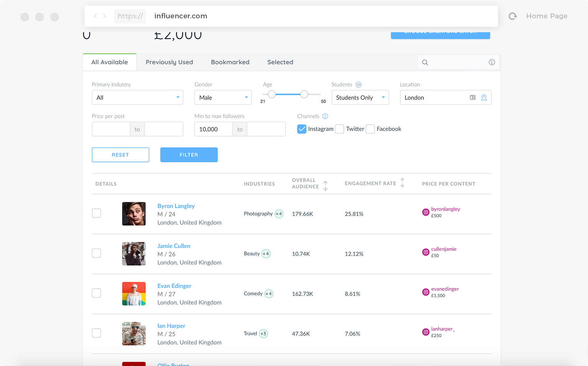
Task: Uncheck the Instagram channel checkbox
Action: pyautogui.click(x=302, y=129)
